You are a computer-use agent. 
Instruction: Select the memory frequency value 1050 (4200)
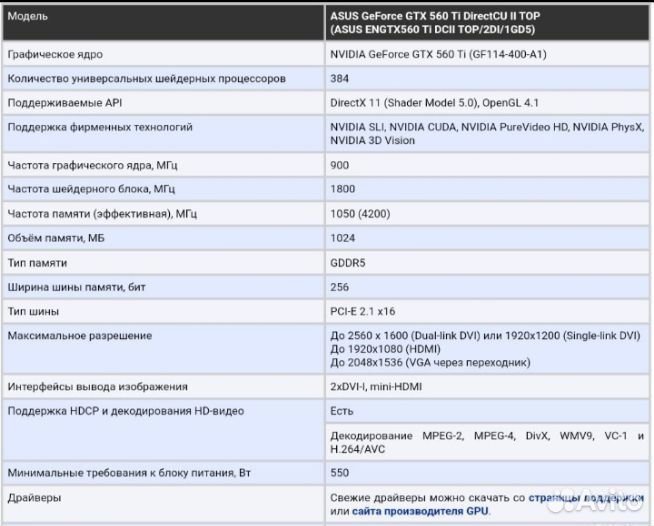360,214
